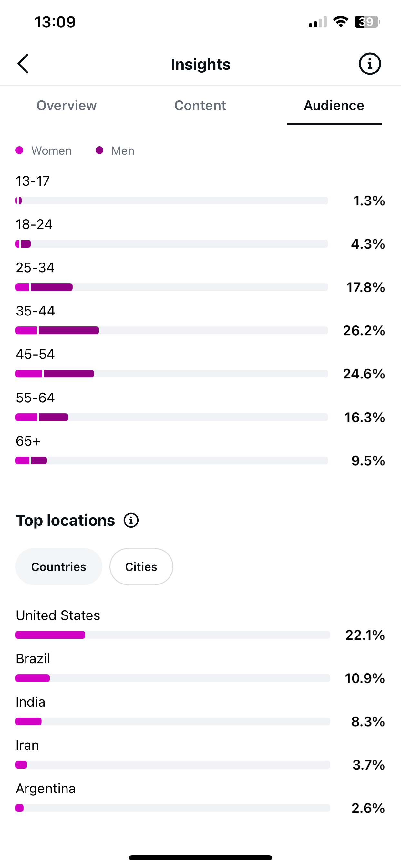Viewport: 401px width, 868px height.
Task: Tap the home indicator bar
Action: pyautogui.click(x=200, y=858)
